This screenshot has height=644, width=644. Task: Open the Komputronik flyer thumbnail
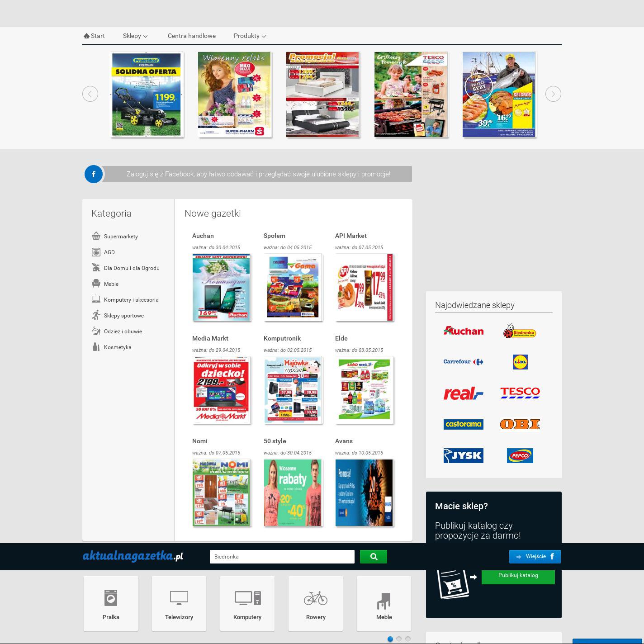click(x=293, y=390)
